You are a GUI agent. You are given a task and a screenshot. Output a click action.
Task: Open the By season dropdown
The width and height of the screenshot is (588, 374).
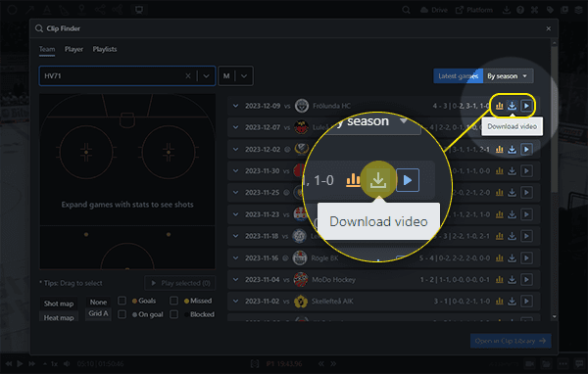508,76
